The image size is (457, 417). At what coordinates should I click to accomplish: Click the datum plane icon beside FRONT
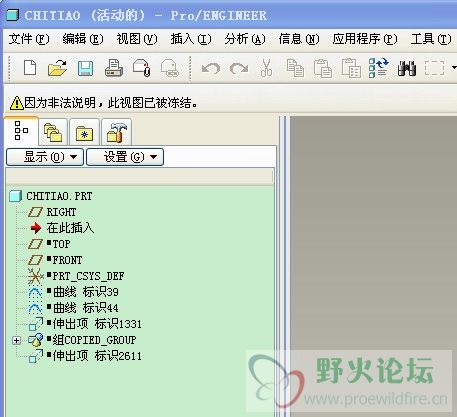35,260
